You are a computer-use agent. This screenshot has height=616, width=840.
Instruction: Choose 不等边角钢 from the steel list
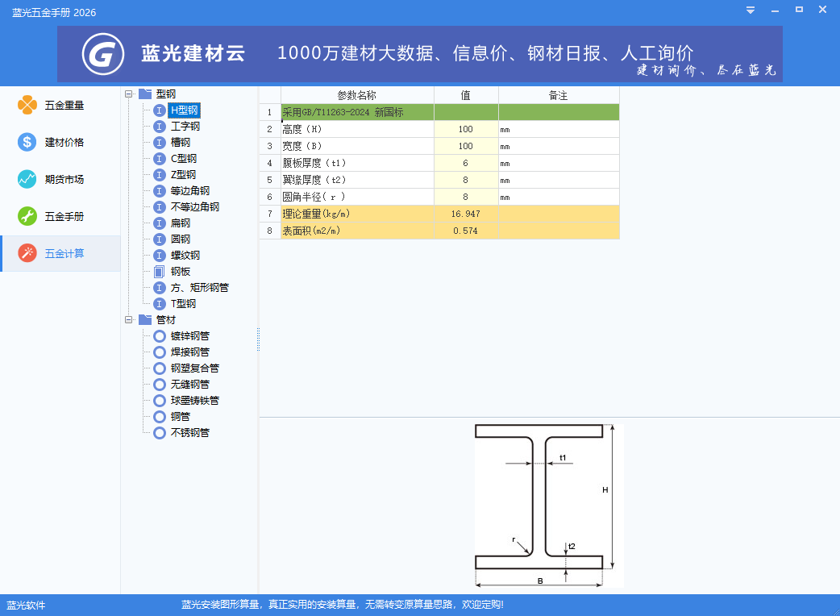tap(195, 207)
